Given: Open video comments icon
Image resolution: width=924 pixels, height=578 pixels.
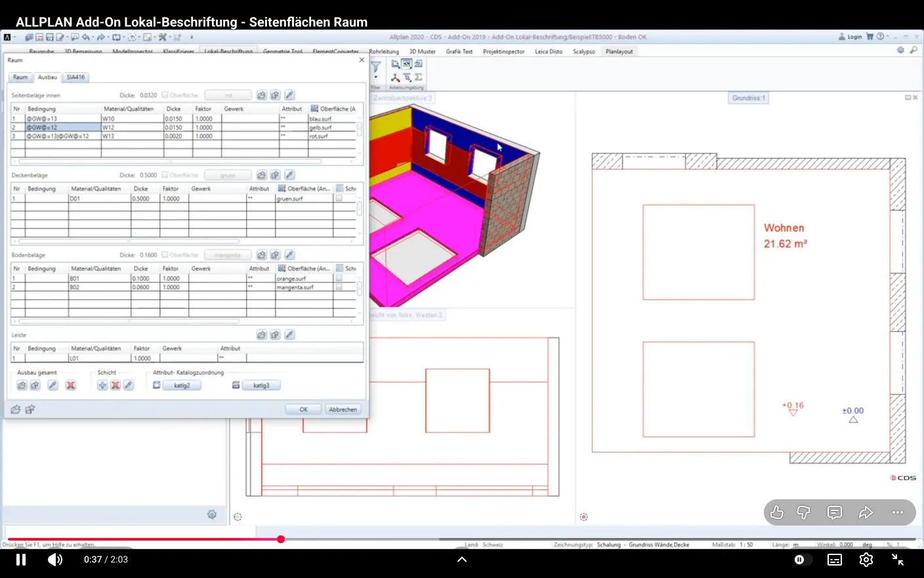Looking at the screenshot, I should point(835,512).
